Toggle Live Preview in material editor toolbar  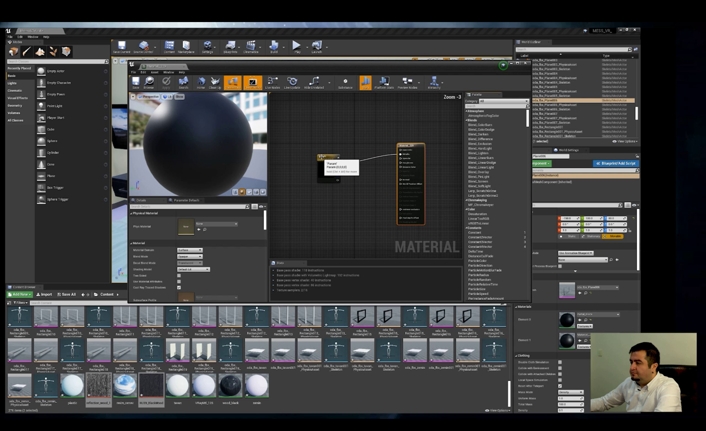click(x=253, y=83)
